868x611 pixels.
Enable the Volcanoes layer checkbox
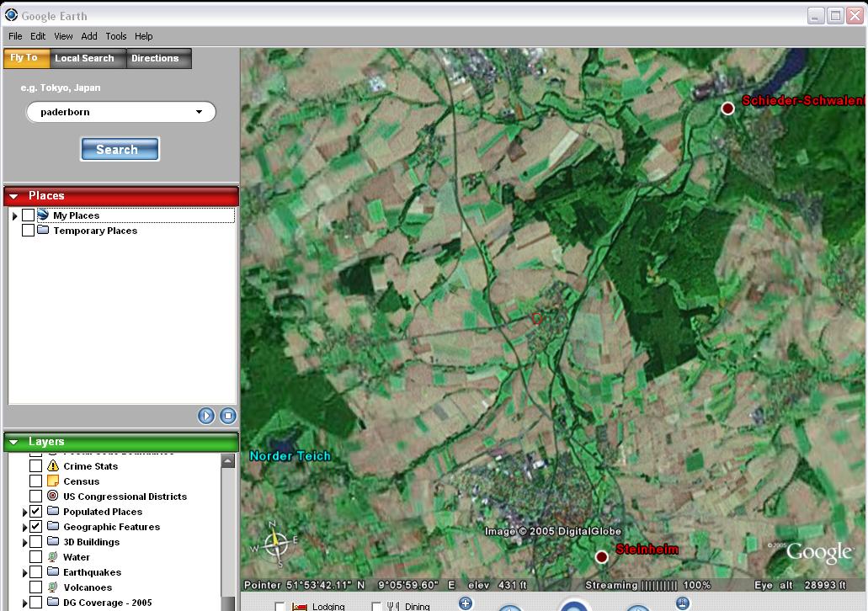tap(35, 587)
